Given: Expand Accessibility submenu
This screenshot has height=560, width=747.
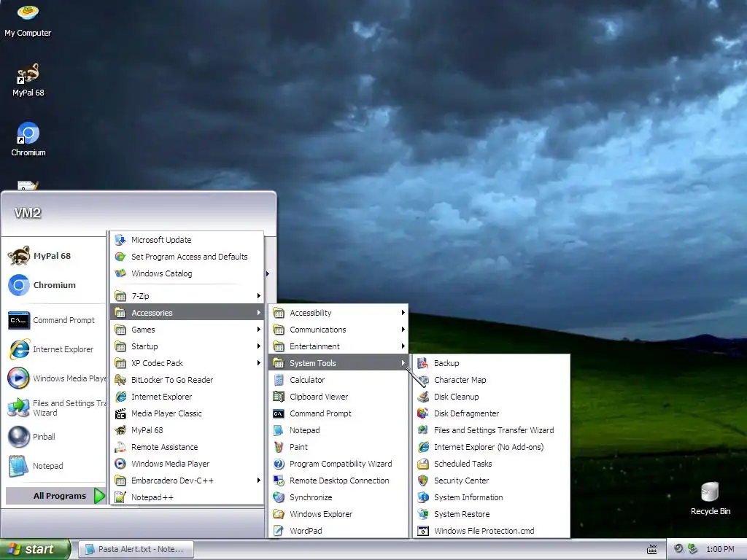Looking at the screenshot, I should click(x=338, y=312).
